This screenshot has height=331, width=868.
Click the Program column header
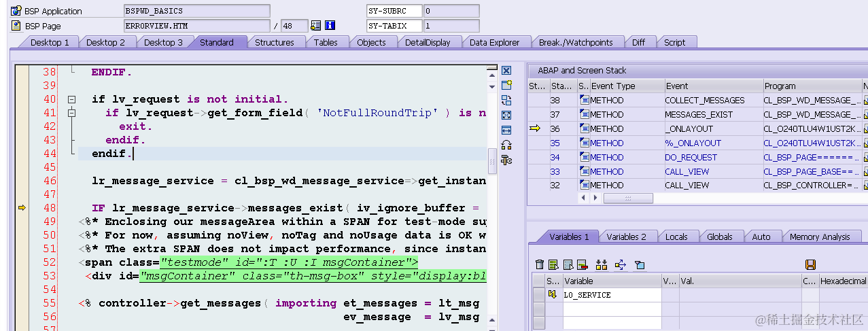coord(812,86)
